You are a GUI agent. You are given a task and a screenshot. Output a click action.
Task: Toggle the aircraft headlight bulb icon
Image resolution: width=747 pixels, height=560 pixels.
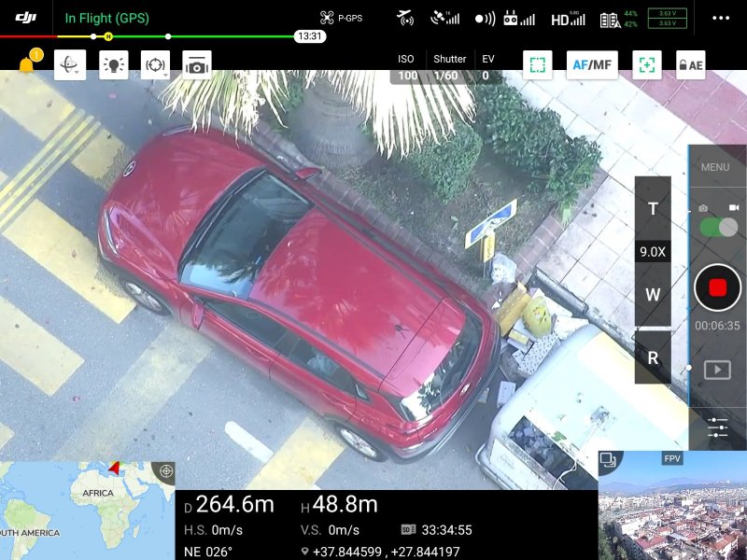click(113, 65)
